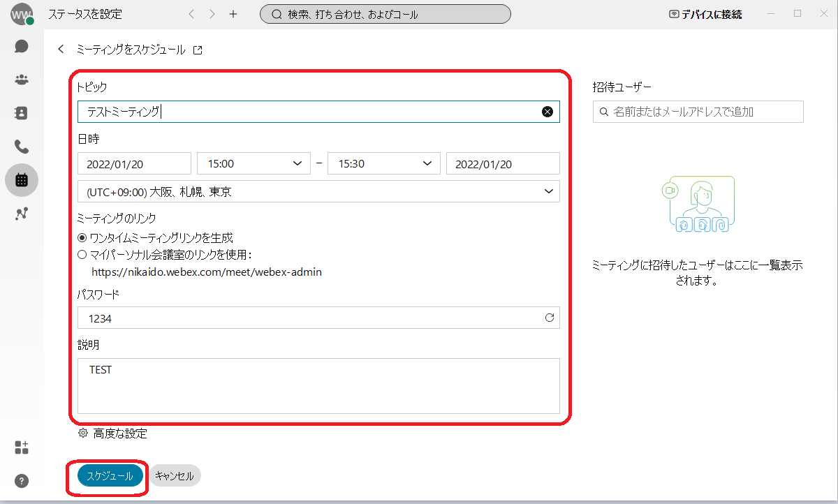Expand the (UTC+09:00) time zone dropdown
838x504 pixels.
tap(318, 191)
